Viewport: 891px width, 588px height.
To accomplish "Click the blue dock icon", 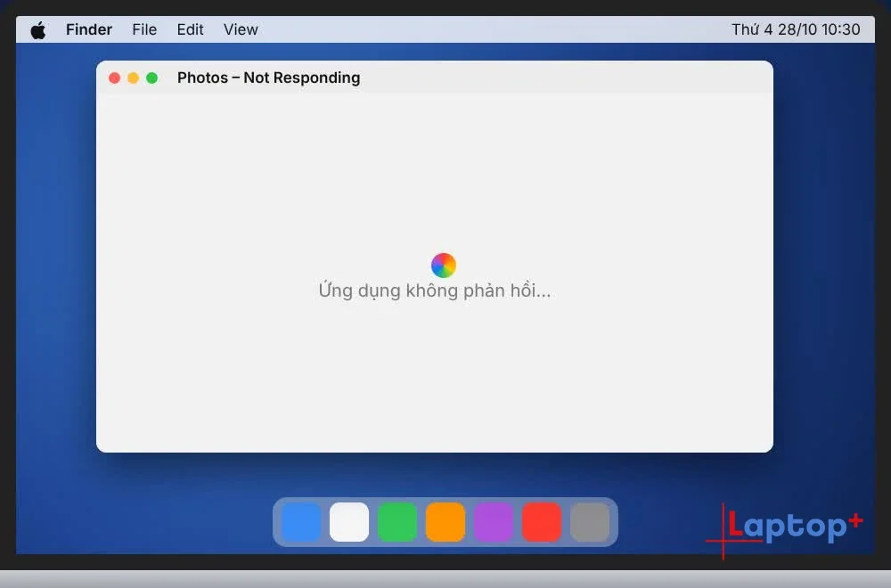I will tap(301, 521).
